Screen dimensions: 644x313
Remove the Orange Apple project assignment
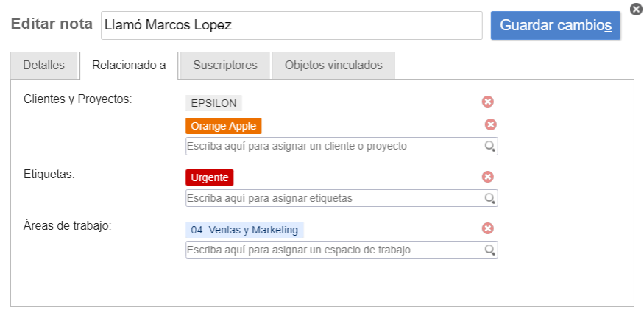click(x=490, y=125)
